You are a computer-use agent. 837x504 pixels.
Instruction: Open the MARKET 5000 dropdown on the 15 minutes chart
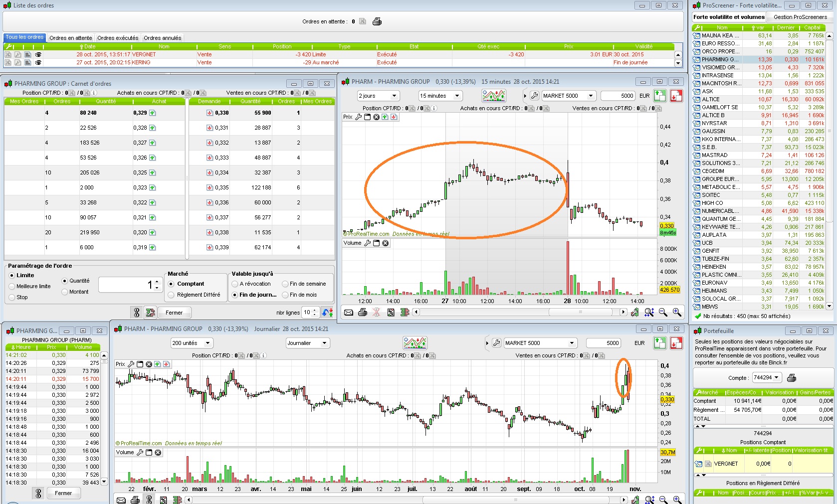click(569, 96)
